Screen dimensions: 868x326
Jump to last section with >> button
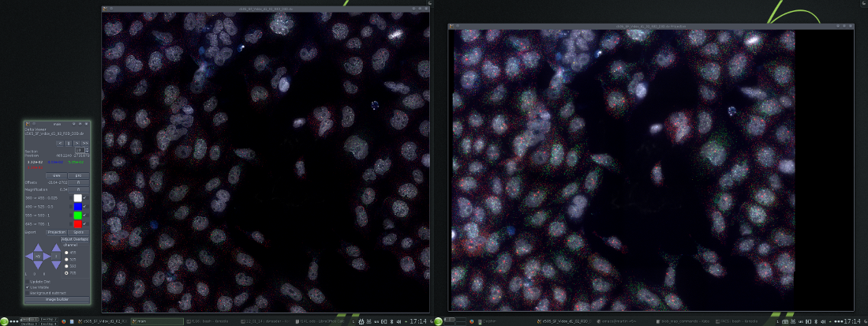coord(86,143)
